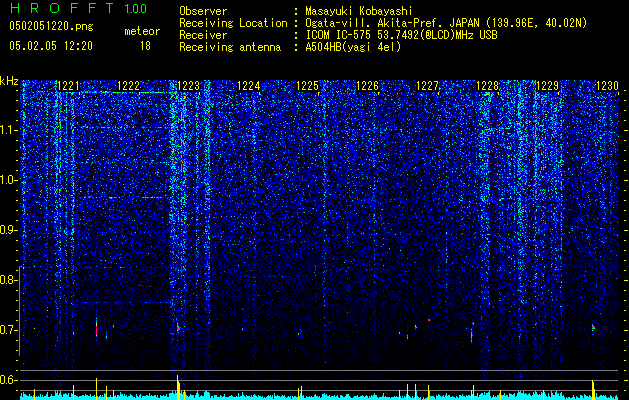Click the 0.6 frequency axis label
629x400 pixels.
[9, 380]
